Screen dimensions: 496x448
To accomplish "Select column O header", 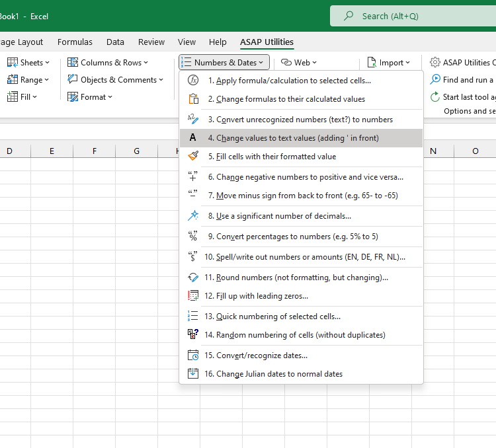I will click(x=475, y=151).
